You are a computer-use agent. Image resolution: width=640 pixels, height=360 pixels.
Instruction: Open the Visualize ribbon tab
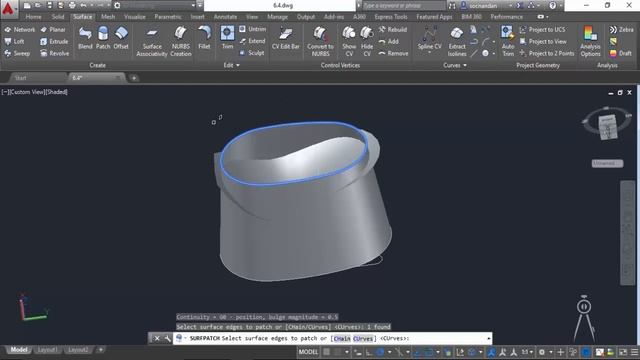point(135,17)
